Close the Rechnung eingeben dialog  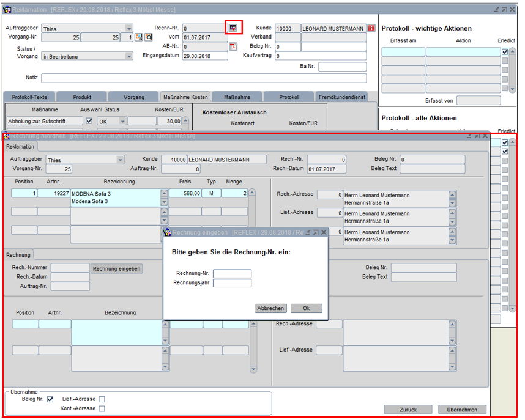pyautogui.click(x=324, y=232)
